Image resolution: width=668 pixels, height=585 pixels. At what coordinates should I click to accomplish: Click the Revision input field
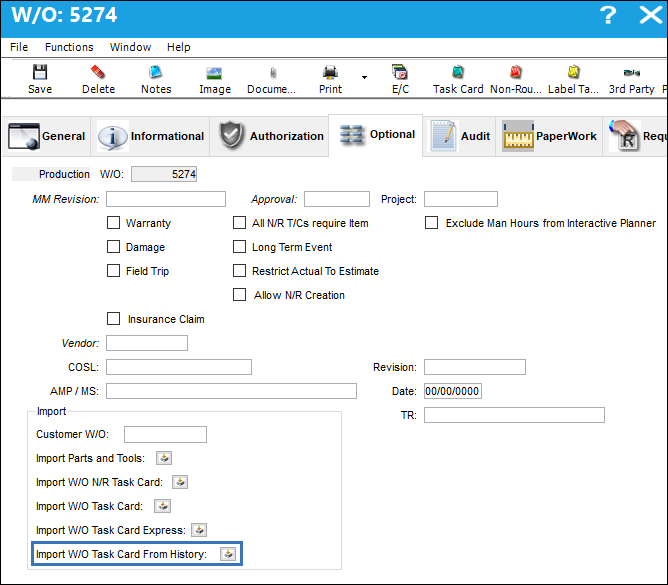click(x=475, y=367)
